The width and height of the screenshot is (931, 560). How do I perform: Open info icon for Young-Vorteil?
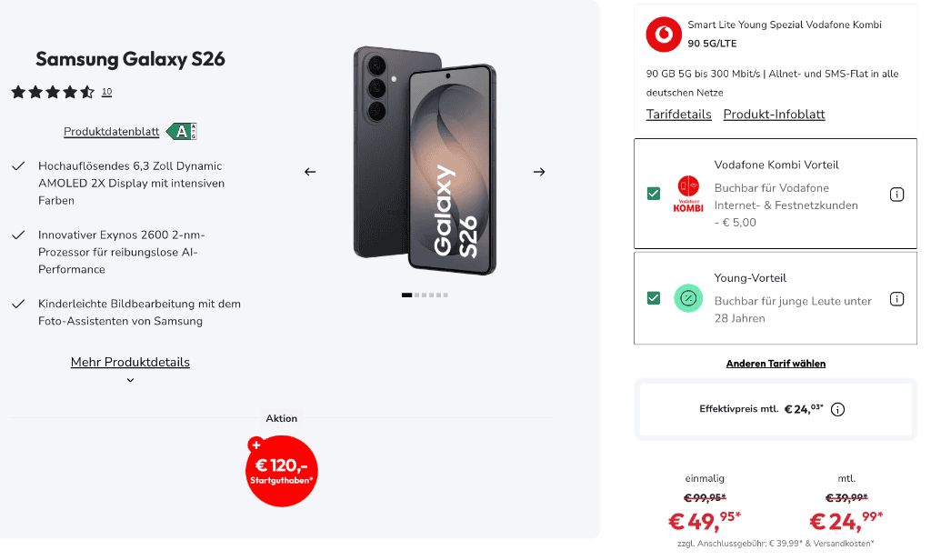896,299
